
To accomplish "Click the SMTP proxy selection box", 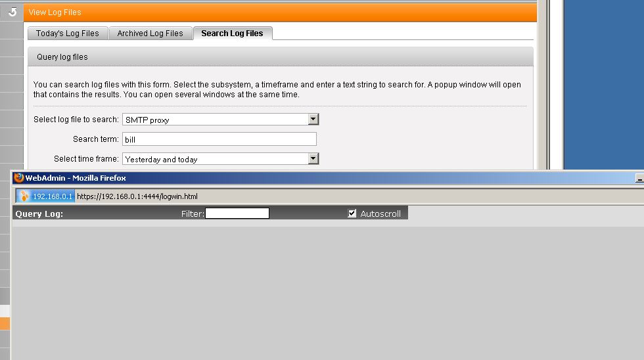I will [215, 120].
